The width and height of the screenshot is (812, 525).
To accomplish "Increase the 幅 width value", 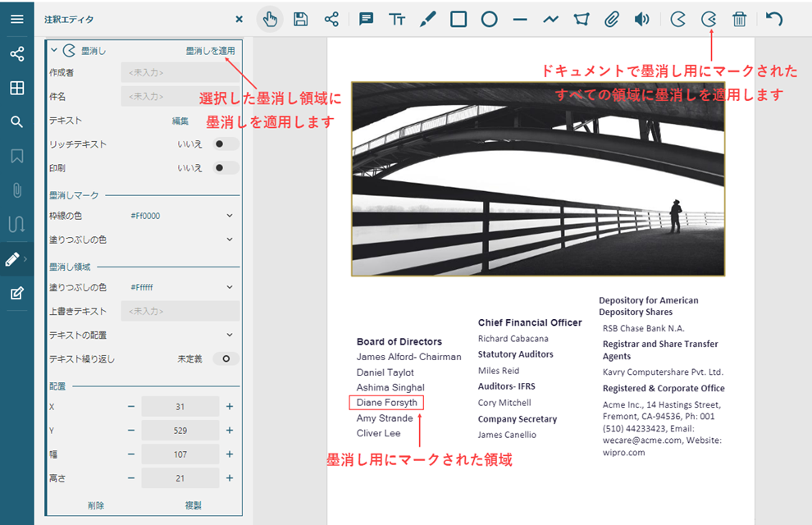I will pyautogui.click(x=230, y=454).
